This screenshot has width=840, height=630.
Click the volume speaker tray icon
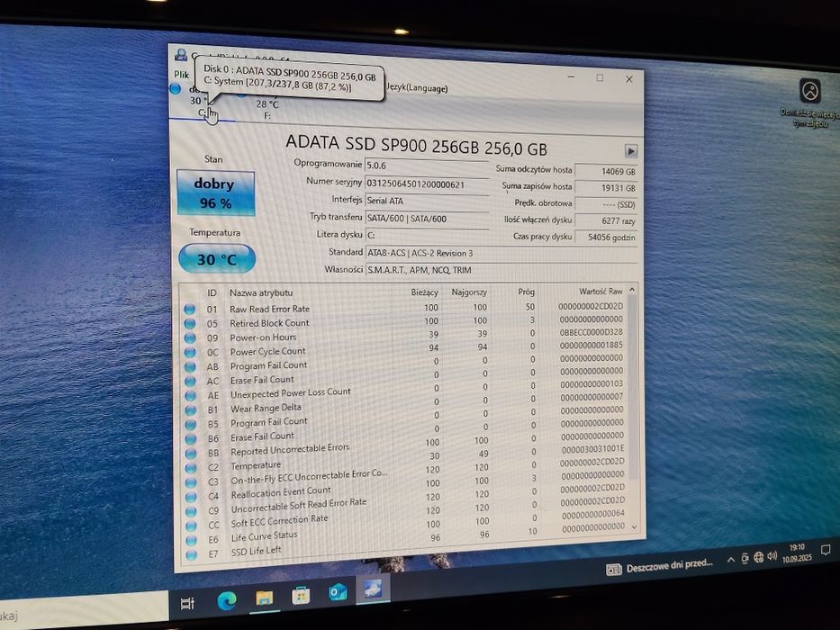click(x=772, y=555)
